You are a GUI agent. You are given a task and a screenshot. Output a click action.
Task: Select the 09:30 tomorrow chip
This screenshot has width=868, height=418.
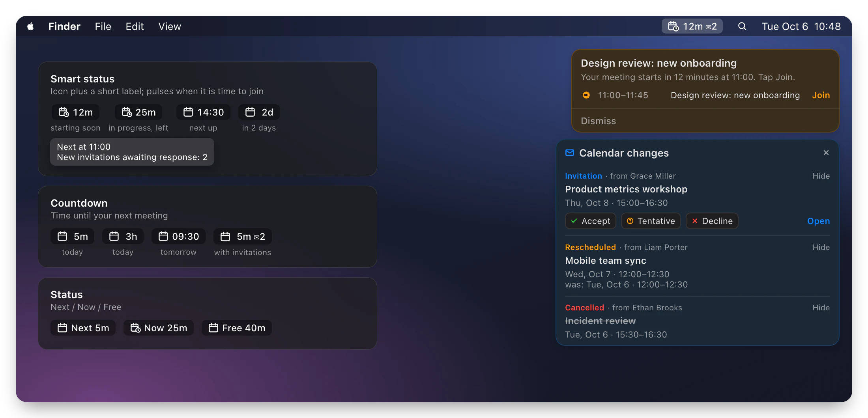(x=178, y=237)
